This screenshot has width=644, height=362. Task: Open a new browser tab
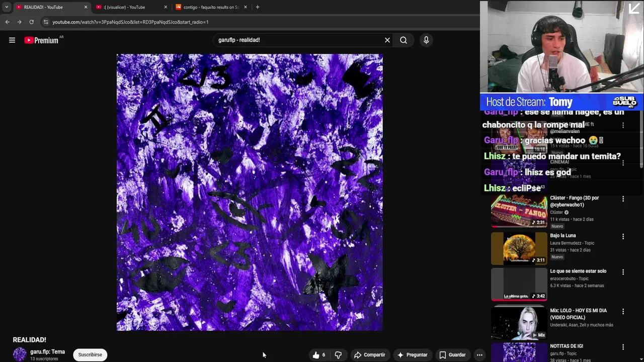[258, 7]
